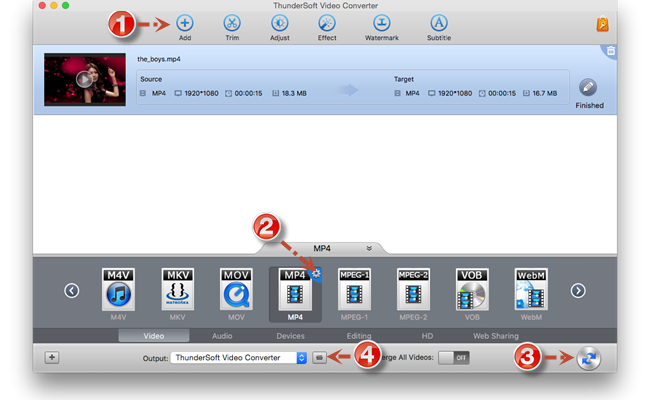650x400 pixels.
Task: Select the VOB format icon
Action: [x=472, y=289]
